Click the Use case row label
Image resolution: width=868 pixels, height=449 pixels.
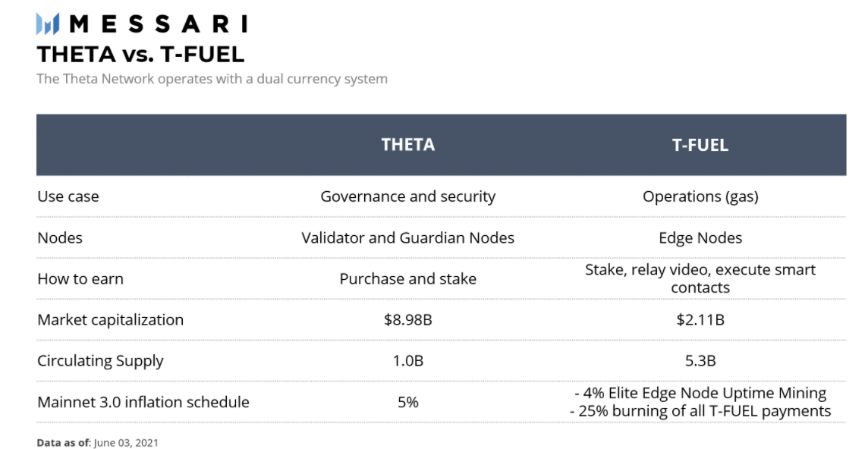(68, 196)
